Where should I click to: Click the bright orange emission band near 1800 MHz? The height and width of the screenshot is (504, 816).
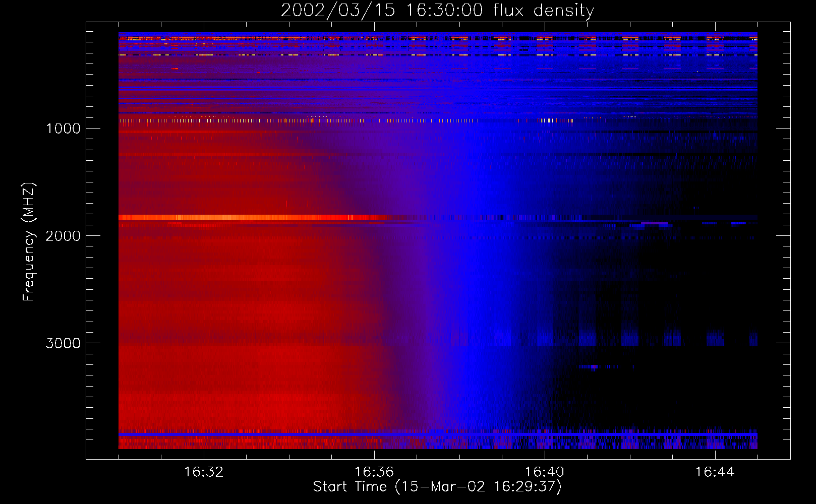[x=252, y=218]
